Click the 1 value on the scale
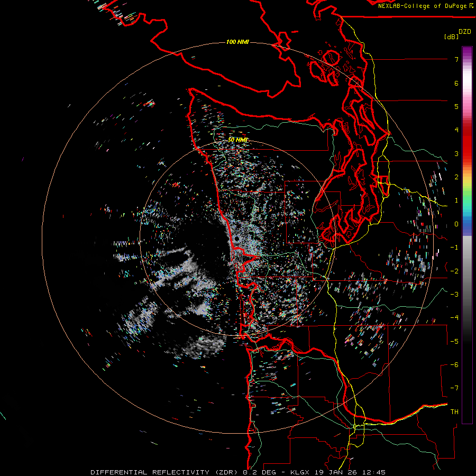Image resolution: width=476 pixels, height=476 pixels. pos(456,200)
